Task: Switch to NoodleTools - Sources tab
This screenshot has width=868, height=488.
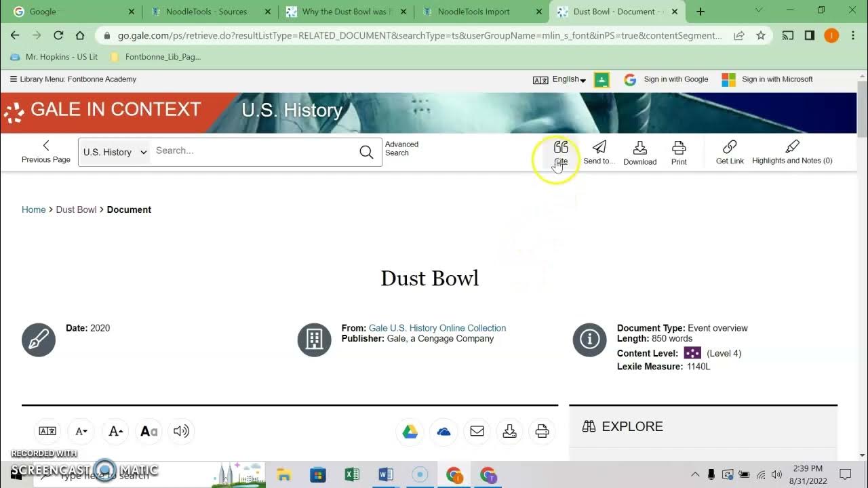Action: [209, 12]
